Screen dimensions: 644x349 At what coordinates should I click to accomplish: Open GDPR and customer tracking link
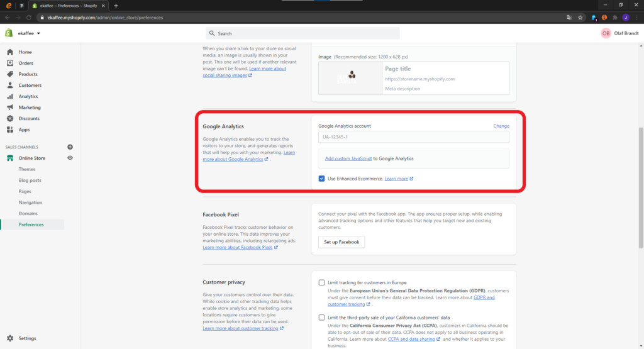tap(411, 301)
